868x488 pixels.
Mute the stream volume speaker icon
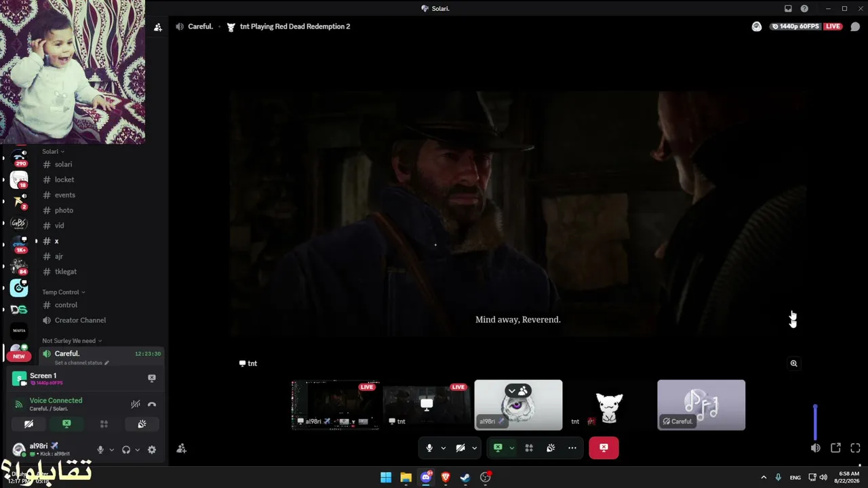click(x=815, y=448)
